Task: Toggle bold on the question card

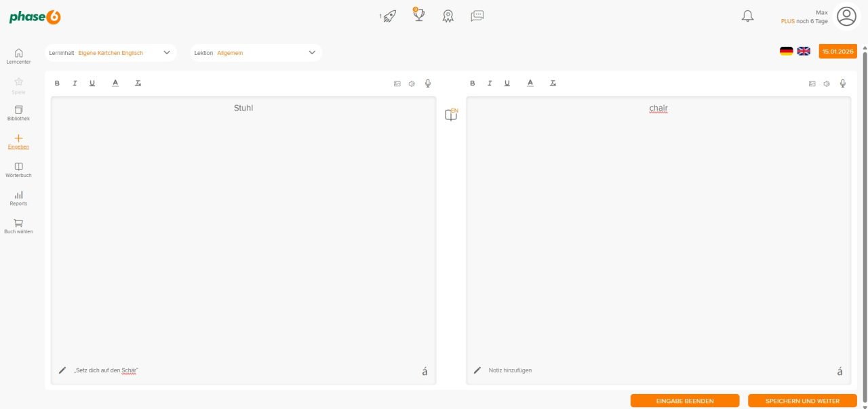Action: 57,83
